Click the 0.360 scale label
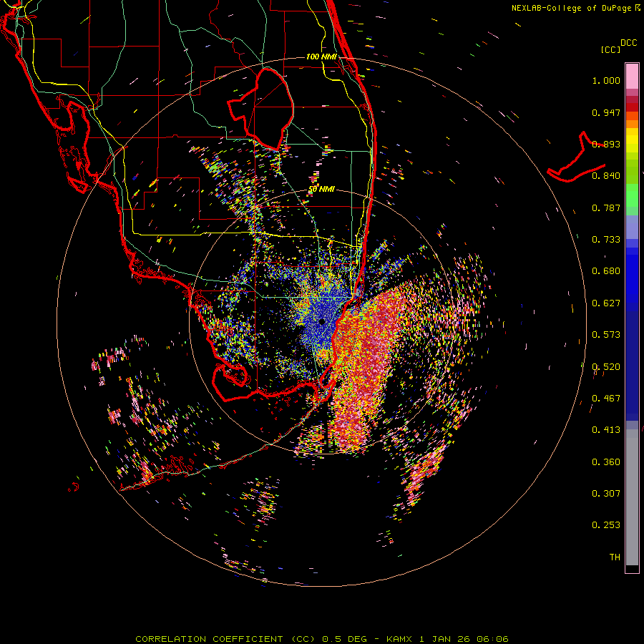The width and height of the screenshot is (644, 644). click(x=606, y=462)
